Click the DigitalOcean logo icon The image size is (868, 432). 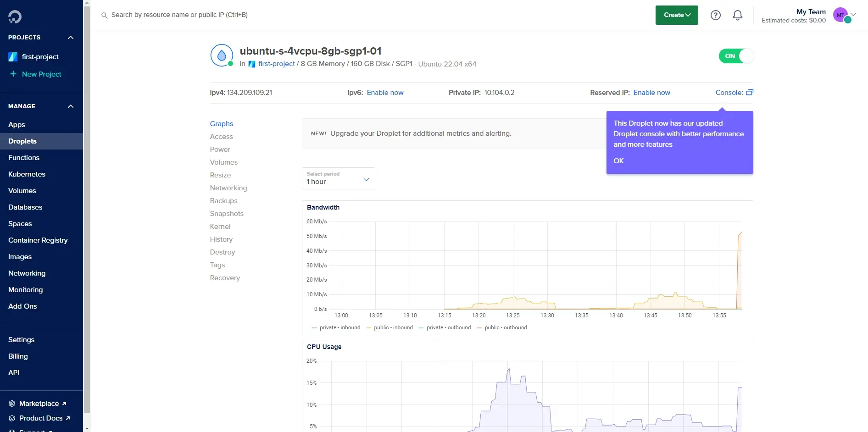pyautogui.click(x=15, y=17)
